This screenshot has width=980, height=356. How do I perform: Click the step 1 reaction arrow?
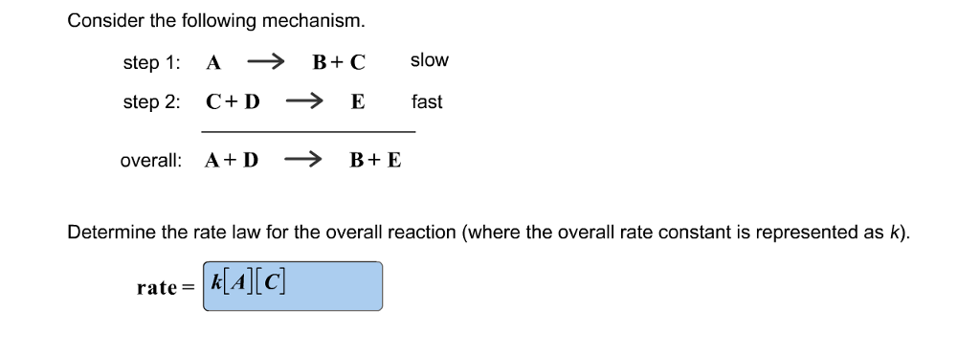(266, 62)
